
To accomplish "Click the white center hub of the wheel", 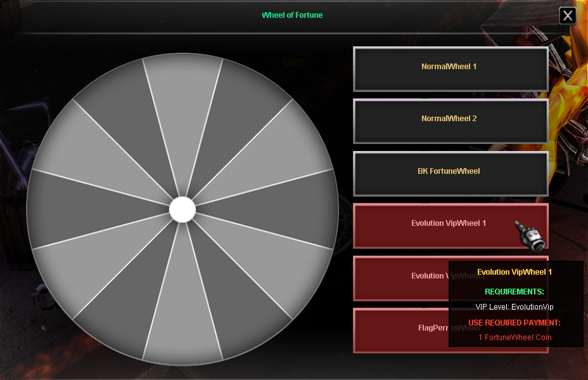I will tap(182, 209).
